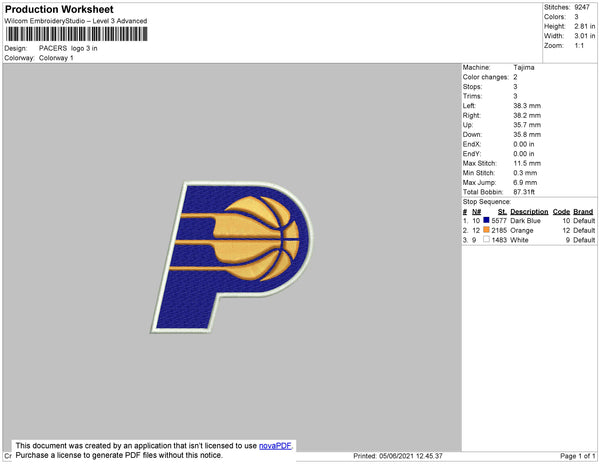Click the Dark Blue color swatch

click(486, 220)
